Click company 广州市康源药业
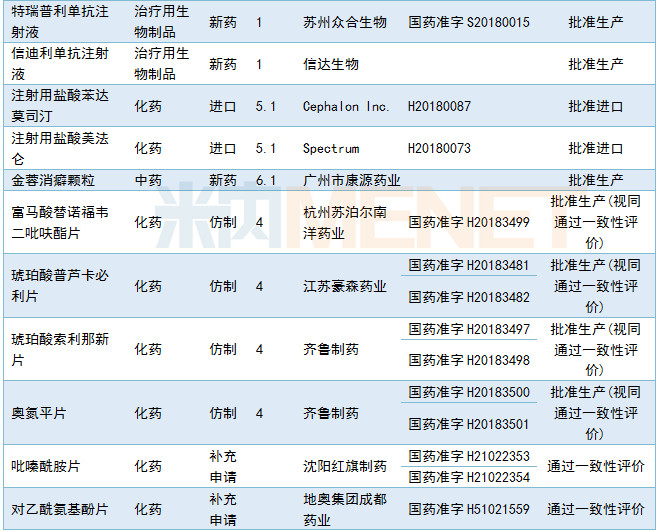The image size is (660, 531). (352, 181)
